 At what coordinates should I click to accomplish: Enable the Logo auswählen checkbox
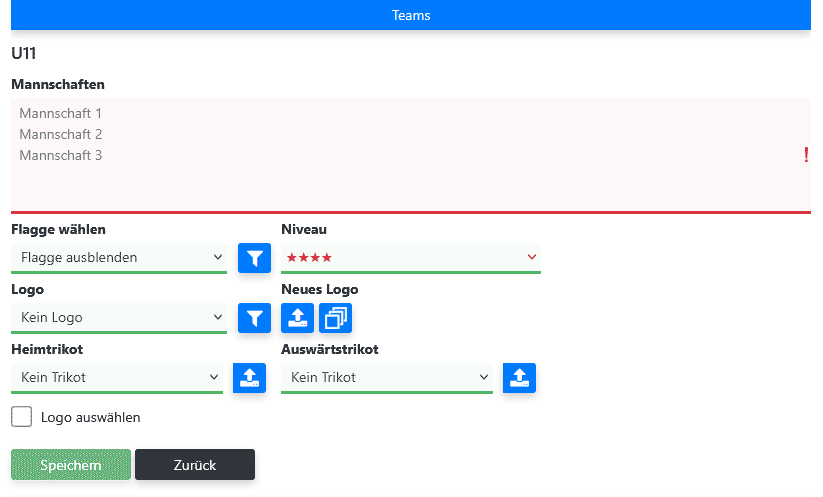pyautogui.click(x=22, y=417)
